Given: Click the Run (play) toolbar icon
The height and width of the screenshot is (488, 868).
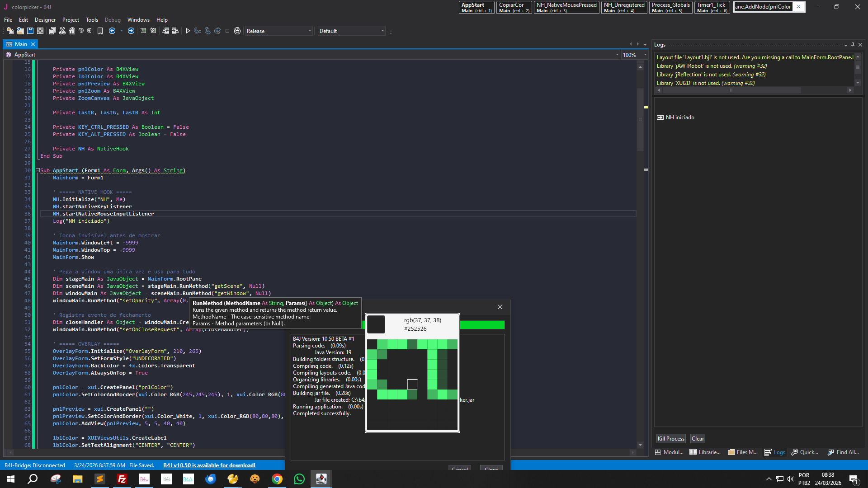Looking at the screenshot, I should click(188, 31).
